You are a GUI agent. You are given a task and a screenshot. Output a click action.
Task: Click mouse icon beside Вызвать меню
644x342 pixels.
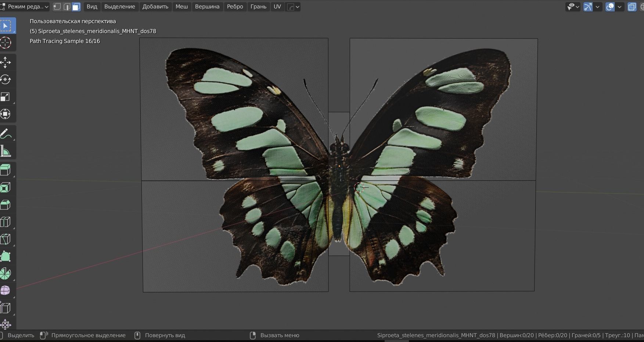[x=253, y=335]
